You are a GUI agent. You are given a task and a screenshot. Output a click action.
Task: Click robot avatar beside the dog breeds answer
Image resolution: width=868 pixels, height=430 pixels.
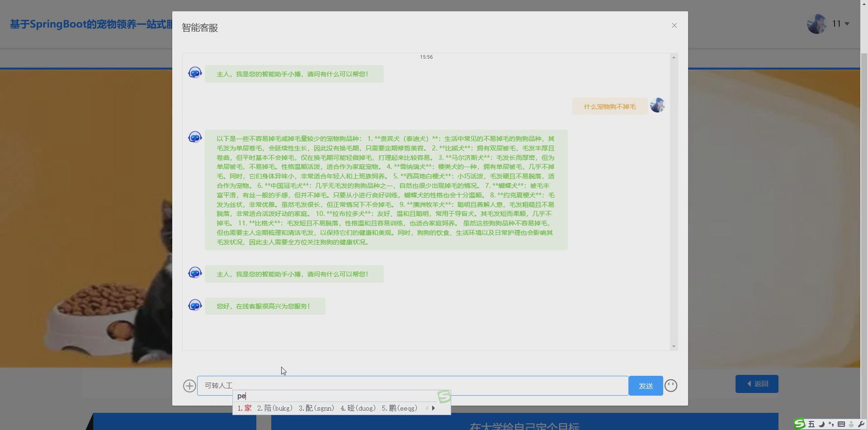[x=195, y=137]
